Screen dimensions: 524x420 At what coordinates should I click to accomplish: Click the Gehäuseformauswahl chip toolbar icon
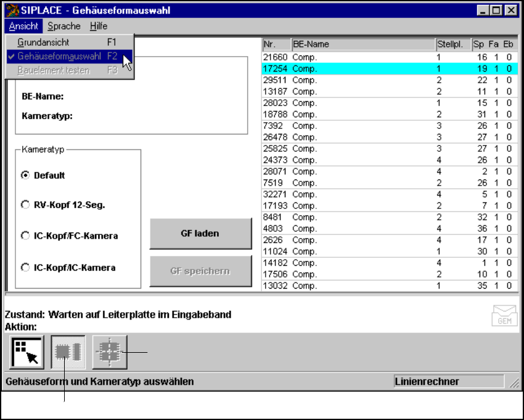tap(68, 352)
